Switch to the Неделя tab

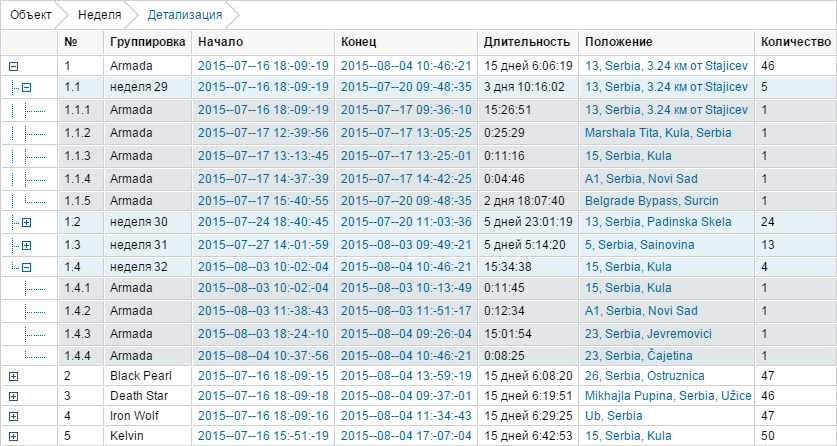coord(99,16)
